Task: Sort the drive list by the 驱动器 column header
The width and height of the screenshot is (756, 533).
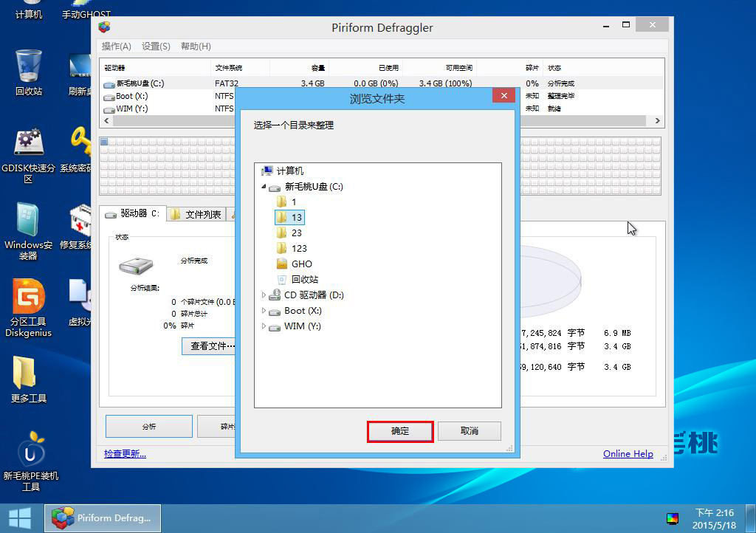Action: coord(155,68)
